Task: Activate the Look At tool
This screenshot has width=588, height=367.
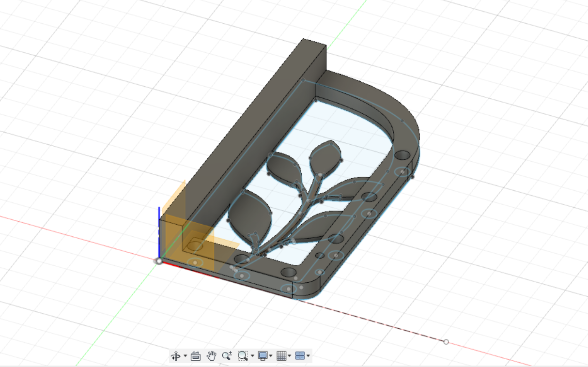Action: [195, 356]
